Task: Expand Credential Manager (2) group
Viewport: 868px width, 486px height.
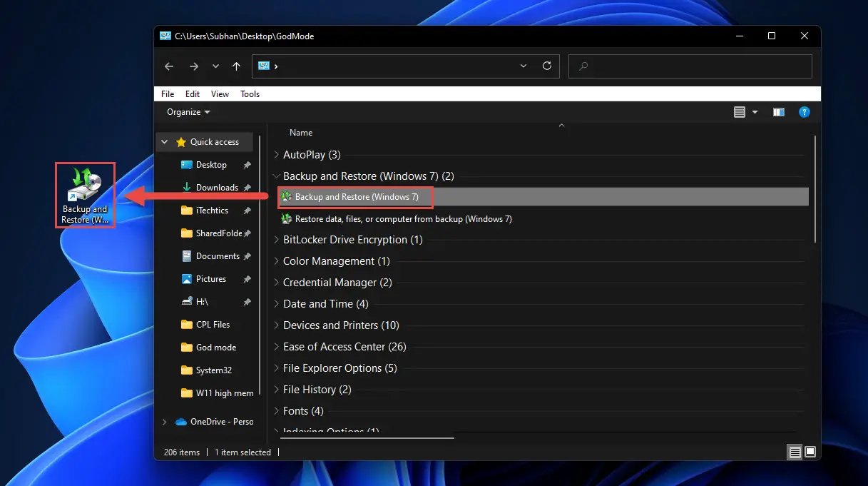Action: point(277,283)
